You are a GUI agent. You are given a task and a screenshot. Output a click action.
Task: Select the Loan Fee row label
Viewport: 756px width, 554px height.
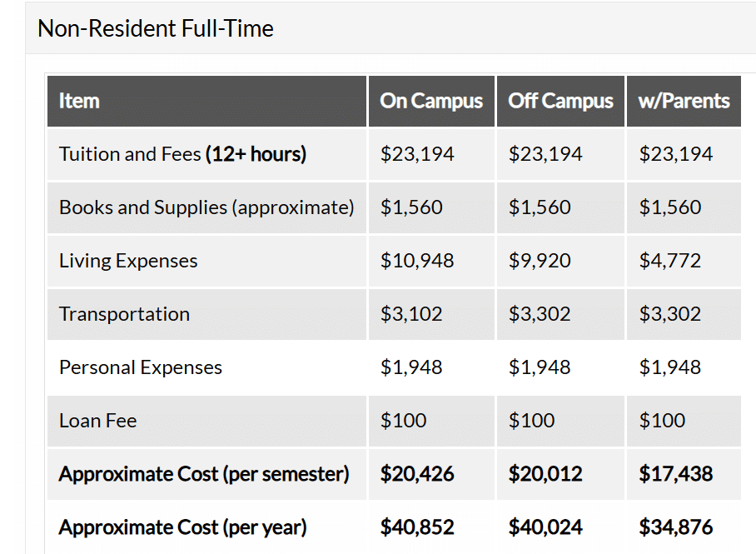click(97, 421)
